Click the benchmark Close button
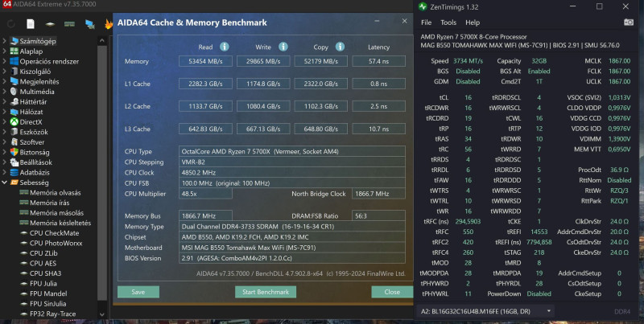This screenshot has height=324, width=644. pos(392,292)
